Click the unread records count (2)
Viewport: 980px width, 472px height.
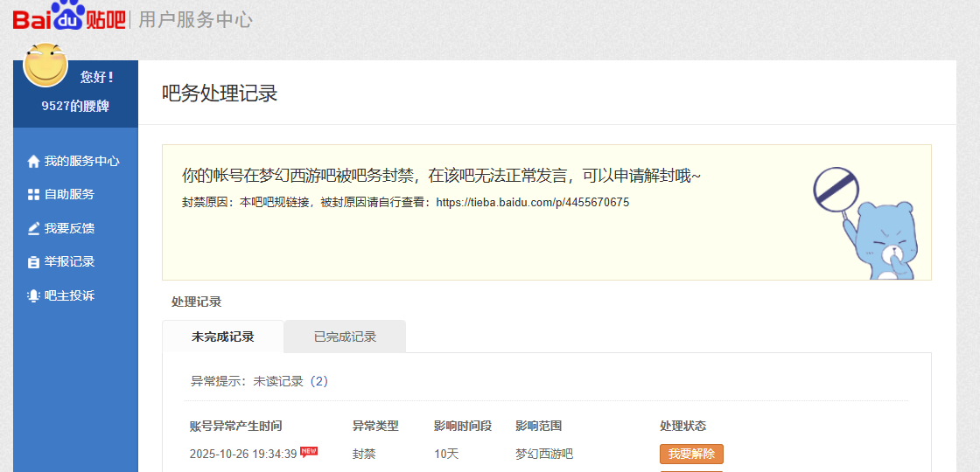318,381
